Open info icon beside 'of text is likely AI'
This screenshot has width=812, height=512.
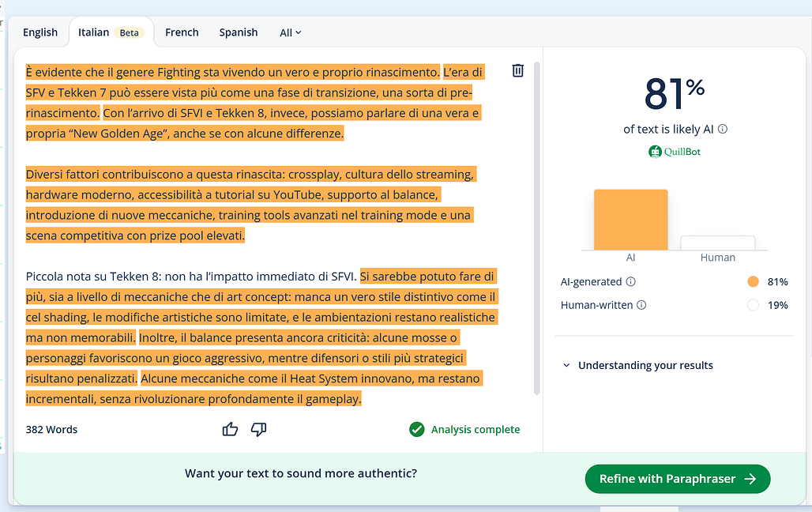click(723, 129)
